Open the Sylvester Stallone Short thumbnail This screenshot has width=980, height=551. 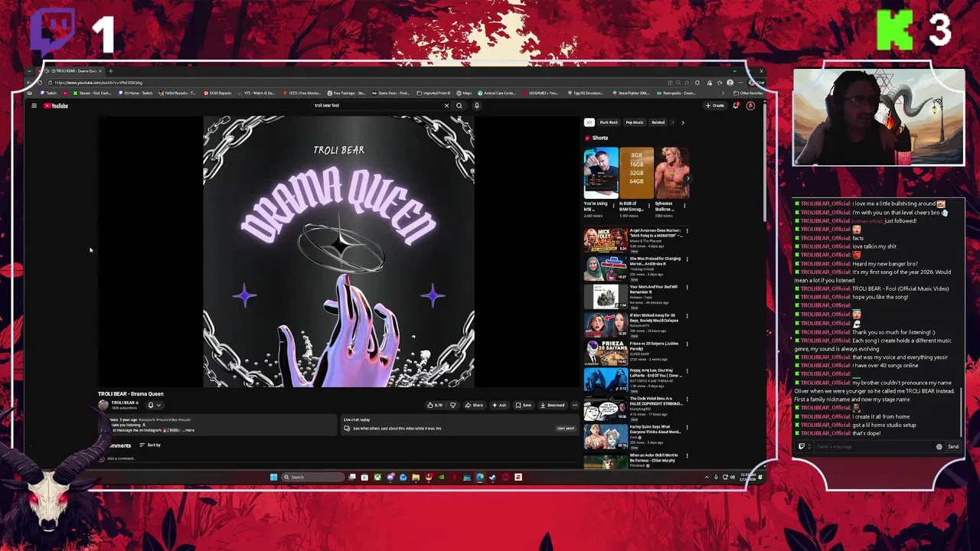[x=671, y=173]
